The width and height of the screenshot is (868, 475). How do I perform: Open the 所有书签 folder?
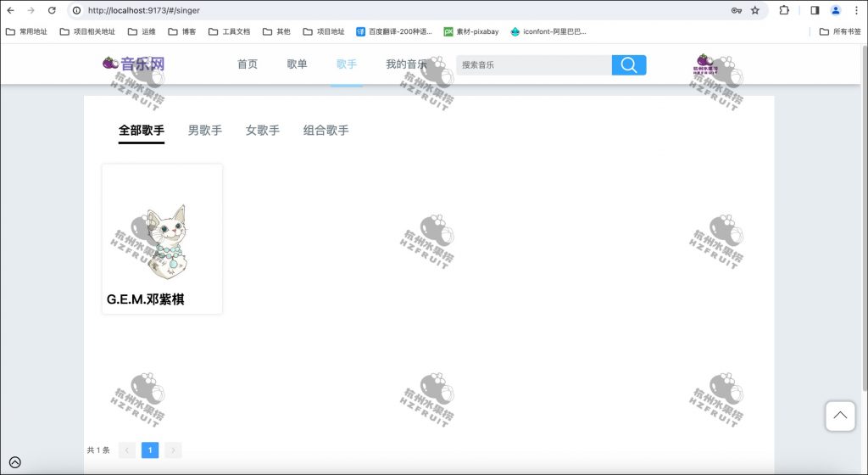[x=840, y=31]
